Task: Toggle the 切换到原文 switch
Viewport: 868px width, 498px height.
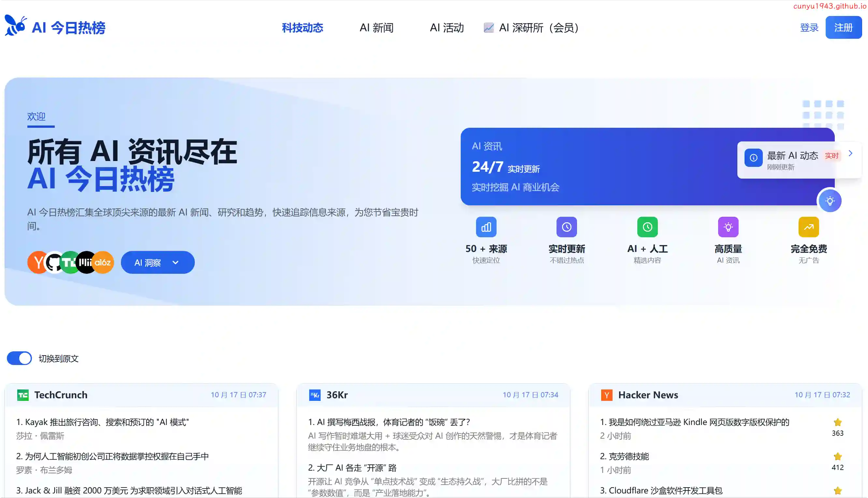Action: (20, 358)
